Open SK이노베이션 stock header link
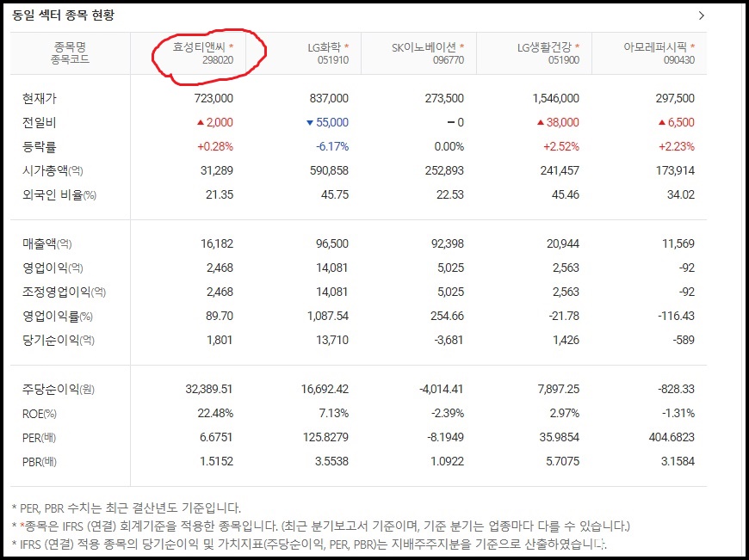The image size is (749, 560). [424, 47]
